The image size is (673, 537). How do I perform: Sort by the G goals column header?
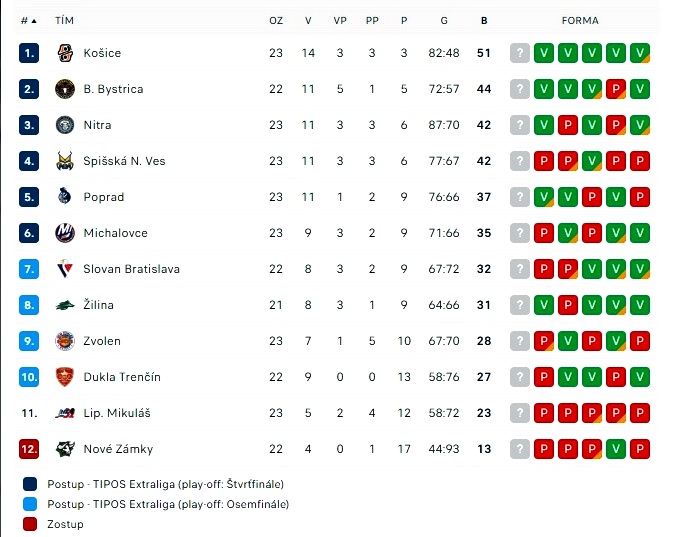point(444,21)
